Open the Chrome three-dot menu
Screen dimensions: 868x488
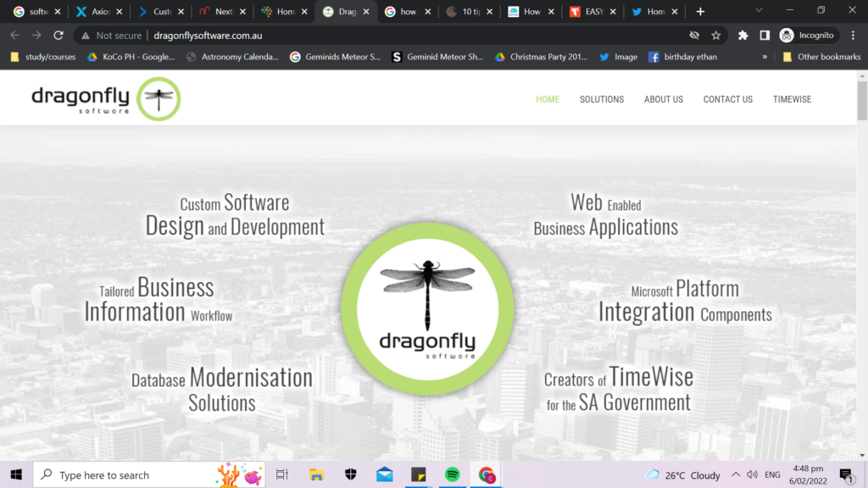tap(853, 36)
